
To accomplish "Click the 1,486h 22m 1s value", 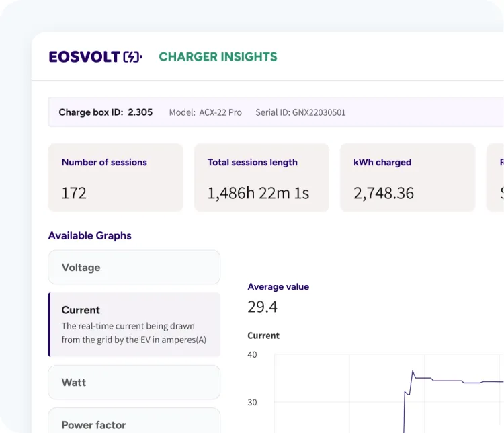I will pos(258,193).
